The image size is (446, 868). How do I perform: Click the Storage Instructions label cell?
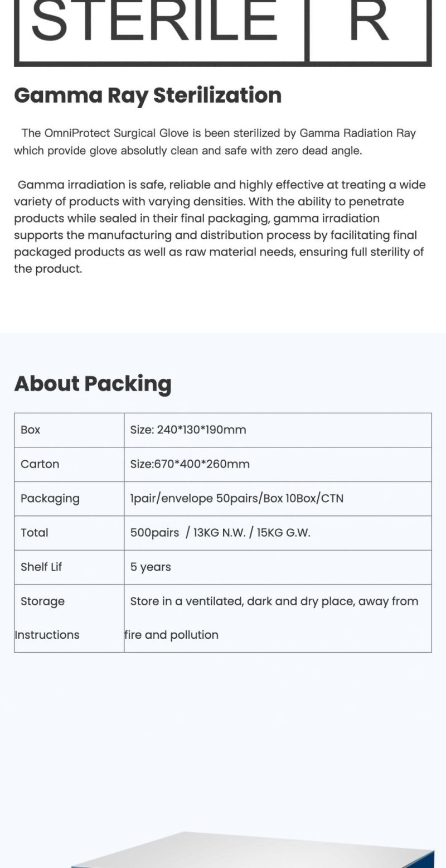[x=69, y=618]
